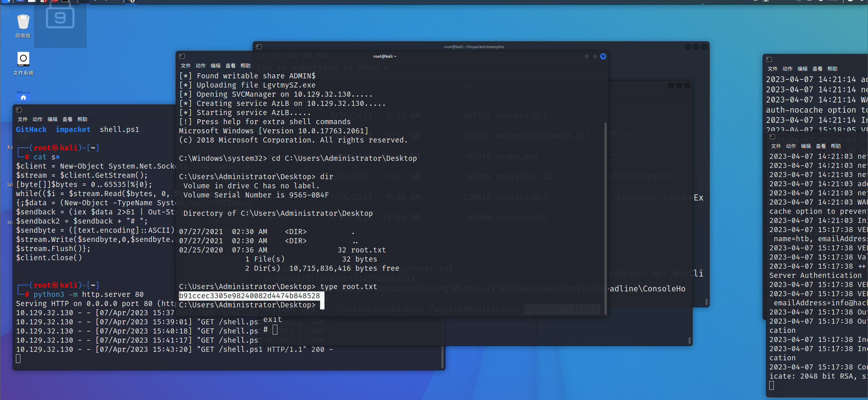868x400 pixels.
Task: Click terminal icon in impacket/examples window title bar
Action: (259, 47)
